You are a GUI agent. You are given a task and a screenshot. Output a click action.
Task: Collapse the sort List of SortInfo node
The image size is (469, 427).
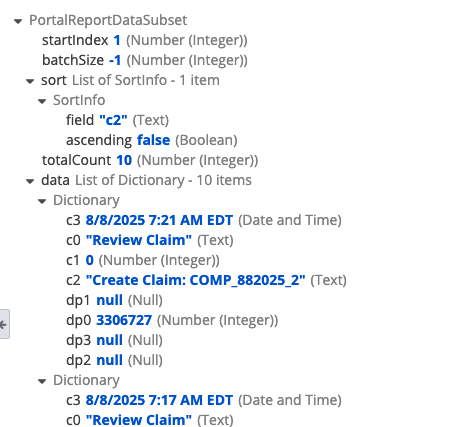30,81
